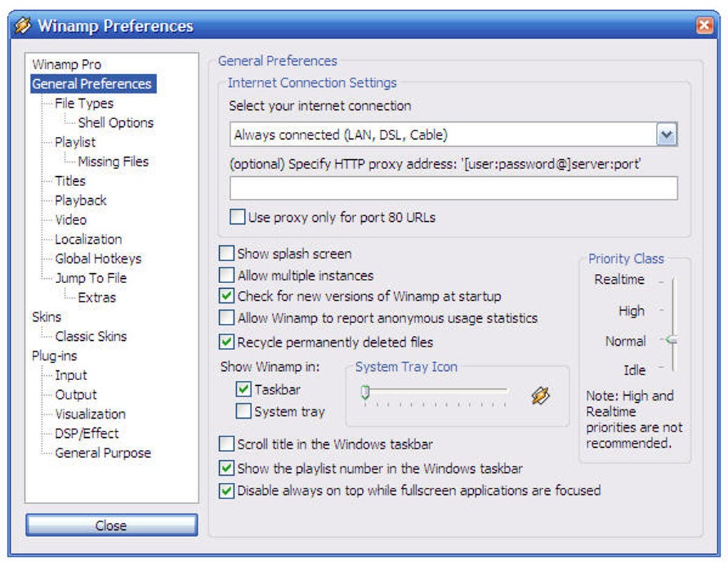The height and width of the screenshot is (562, 728).
Task: Tick Use proxy only for port 80 URLs
Action: pos(237,217)
